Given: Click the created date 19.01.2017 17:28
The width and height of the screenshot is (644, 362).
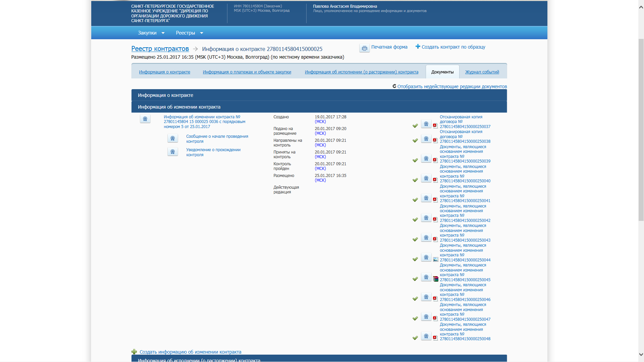Looking at the screenshot, I should tap(330, 117).
